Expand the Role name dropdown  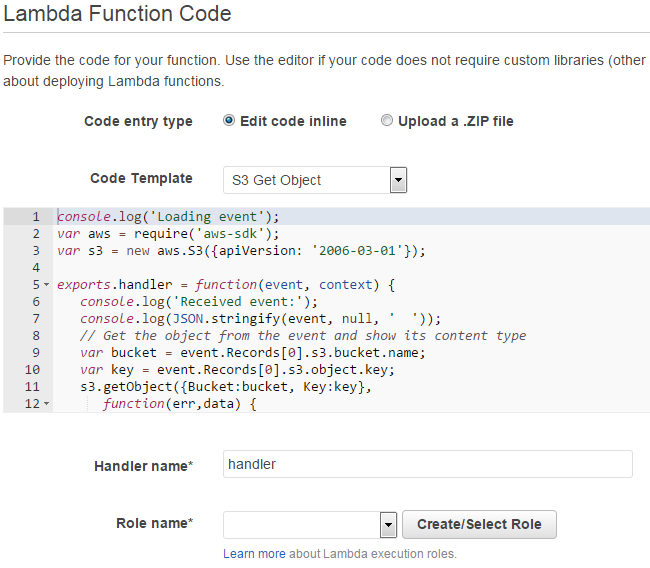point(389,525)
